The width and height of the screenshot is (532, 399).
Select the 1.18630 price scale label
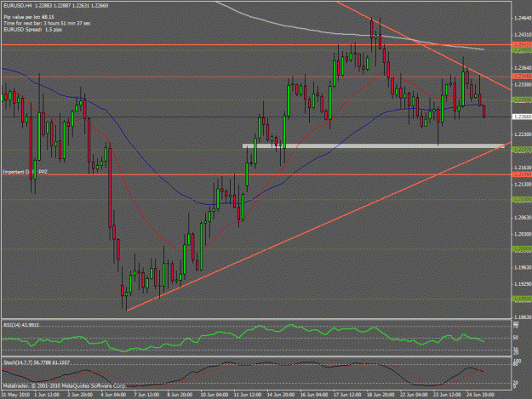pyautogui.click(x=523, y=317)
